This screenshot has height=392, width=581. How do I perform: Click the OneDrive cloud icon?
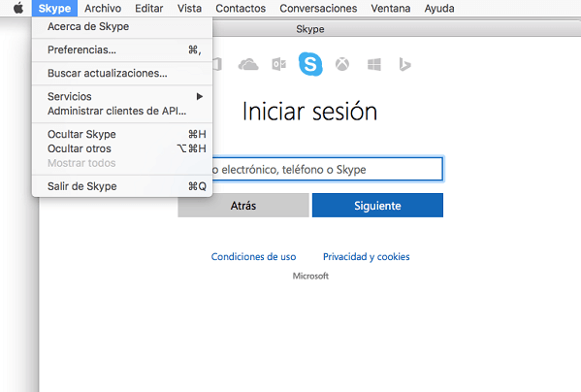point(248,64)
